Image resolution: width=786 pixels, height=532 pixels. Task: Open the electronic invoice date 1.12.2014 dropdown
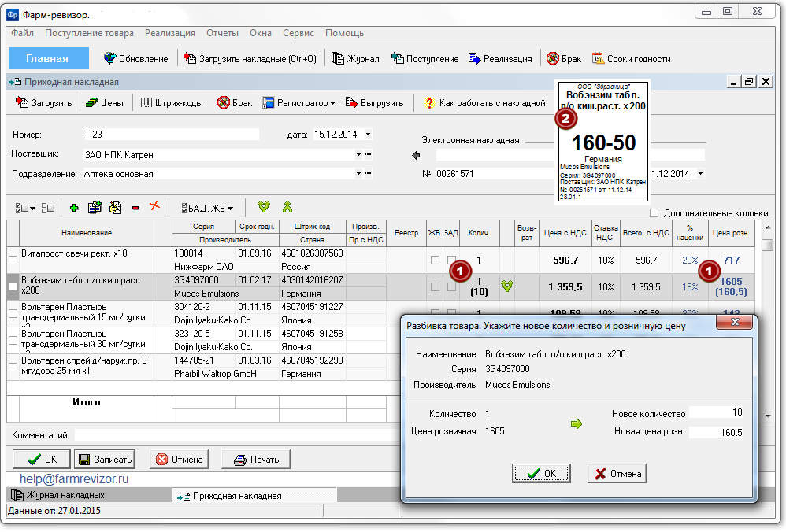(x=701, y=174)
